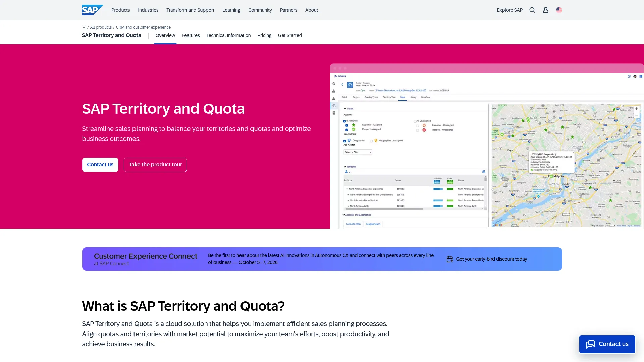Screen dimensions: 644x362
Task: Switch to the Pricing tab
Action: [x=264, y=35]
